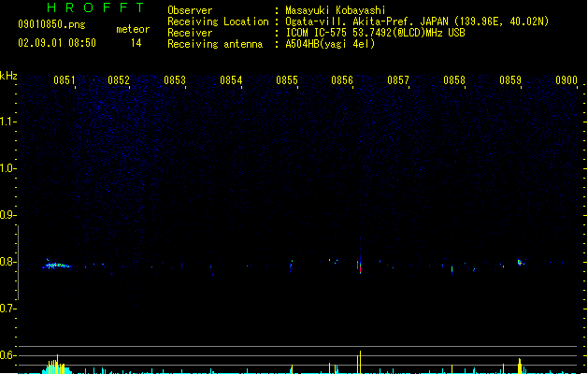Click the 0856 time marker
The image size is (588, 374).
tap(342, 80)
